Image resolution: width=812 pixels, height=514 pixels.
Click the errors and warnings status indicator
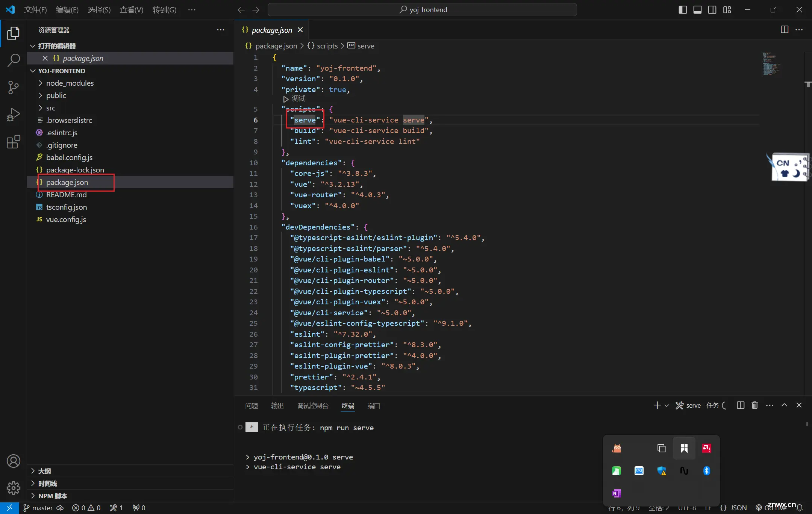[86, 508]
